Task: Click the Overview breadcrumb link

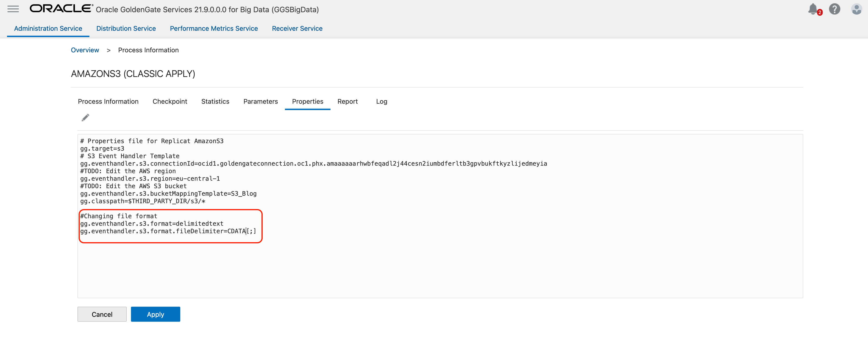Action: 84,50
